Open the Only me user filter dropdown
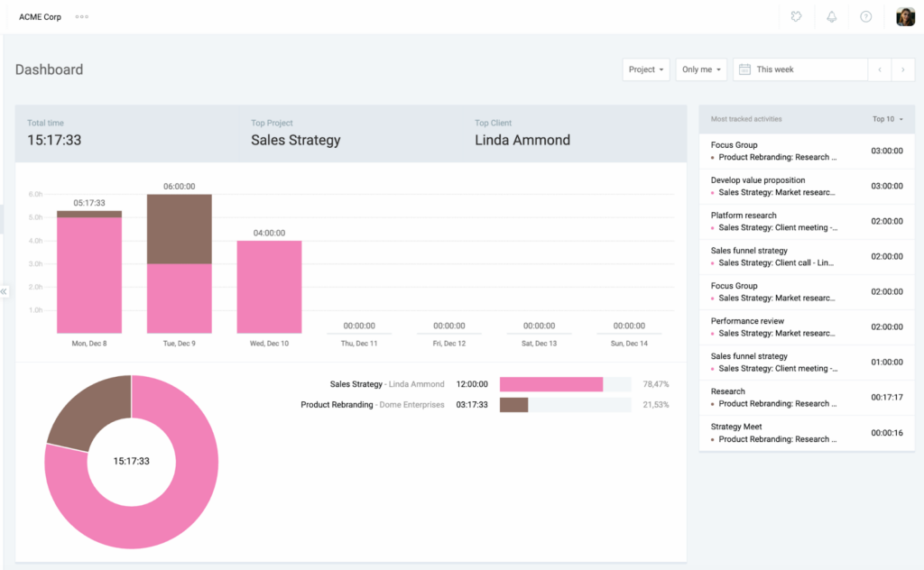 (x=698, y=69)
